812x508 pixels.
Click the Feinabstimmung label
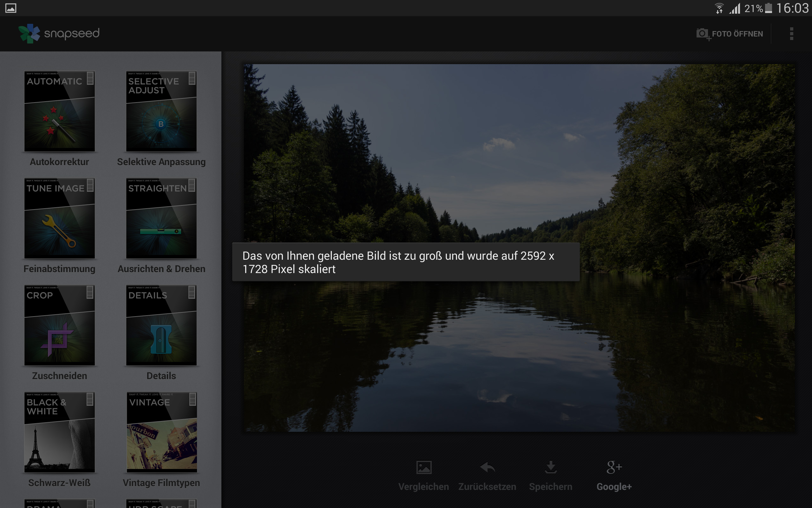pyautogui.click(x=59, y=269)
